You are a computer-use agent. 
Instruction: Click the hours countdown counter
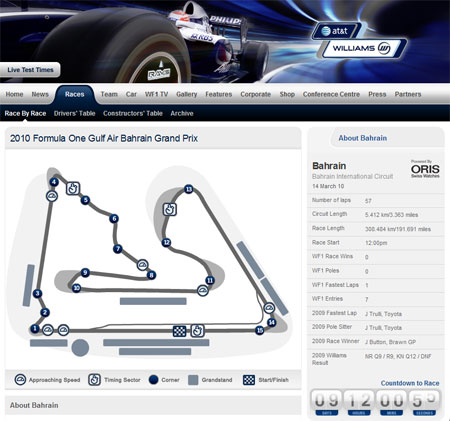(359, 402)
